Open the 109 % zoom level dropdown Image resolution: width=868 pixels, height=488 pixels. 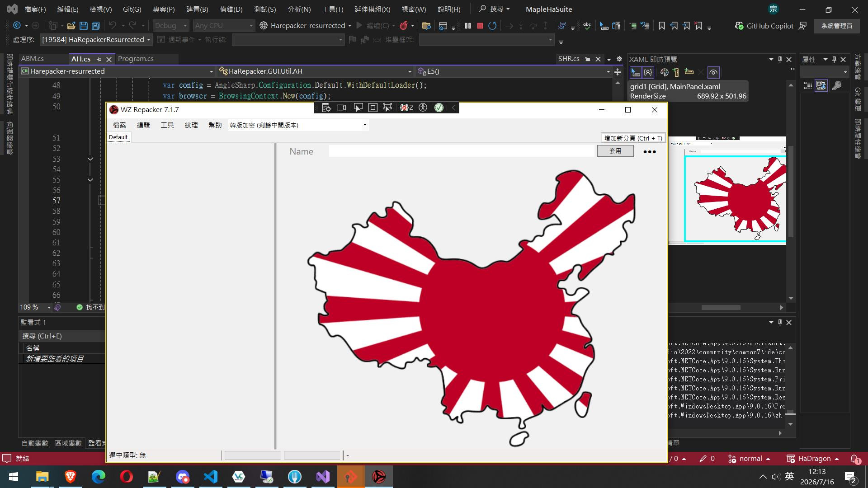click(35, 307)
